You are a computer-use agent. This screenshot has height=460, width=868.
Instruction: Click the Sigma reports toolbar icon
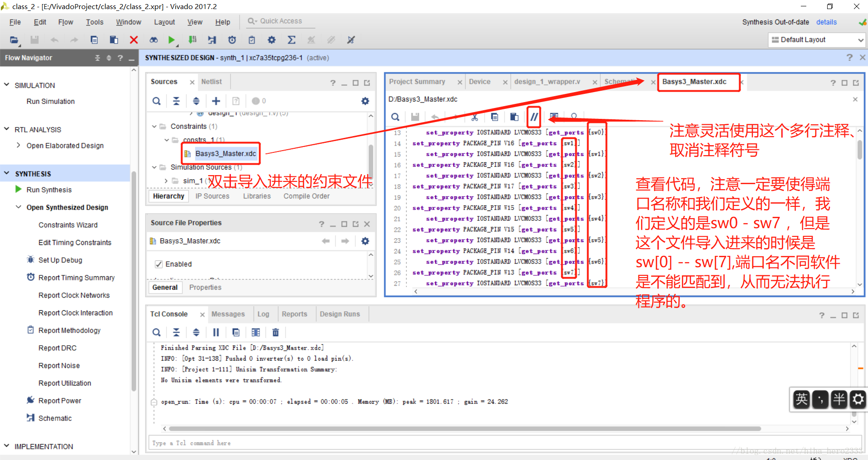[291, 40]
